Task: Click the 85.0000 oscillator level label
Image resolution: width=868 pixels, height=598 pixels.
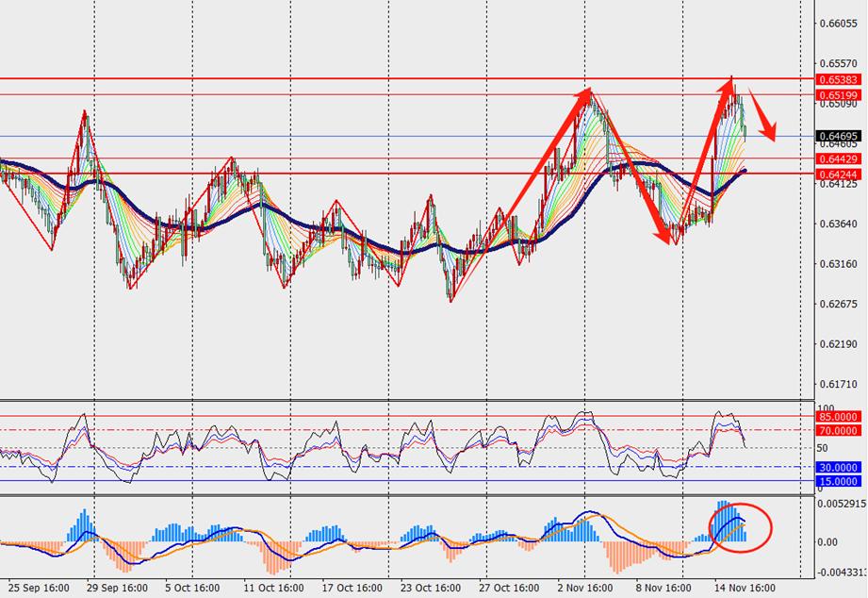Action: coord(839,417)
